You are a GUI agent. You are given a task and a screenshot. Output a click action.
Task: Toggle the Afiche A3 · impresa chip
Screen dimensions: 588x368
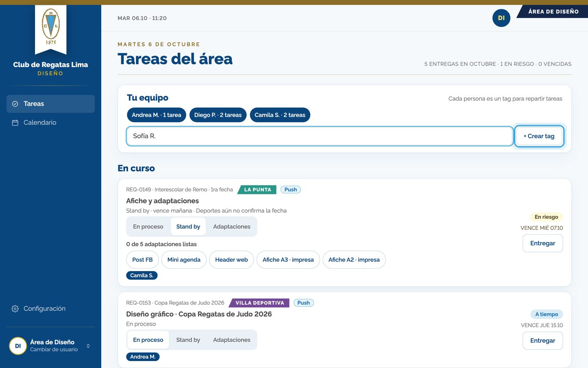coord(288,260)
